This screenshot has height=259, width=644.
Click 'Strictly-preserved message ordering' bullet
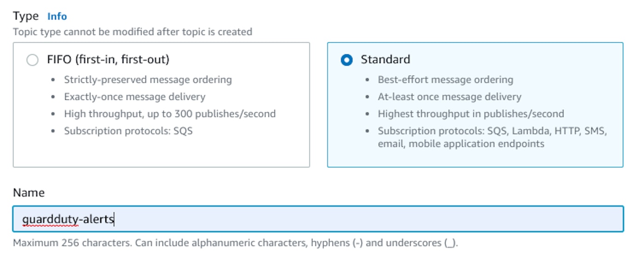[x=148, y=80]
